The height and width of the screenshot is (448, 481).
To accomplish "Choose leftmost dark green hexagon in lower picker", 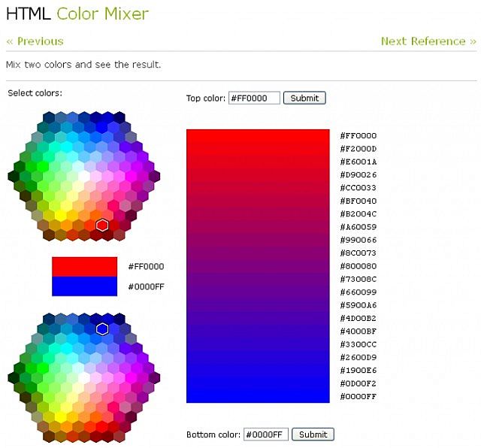I will click(14, 377).
